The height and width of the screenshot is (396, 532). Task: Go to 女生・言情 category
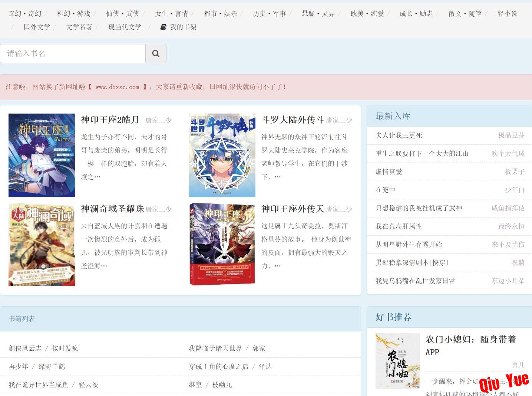[172, 14]
